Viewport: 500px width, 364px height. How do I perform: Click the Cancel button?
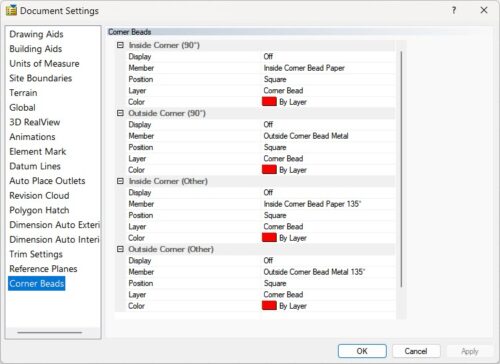[x=416, y=351]
